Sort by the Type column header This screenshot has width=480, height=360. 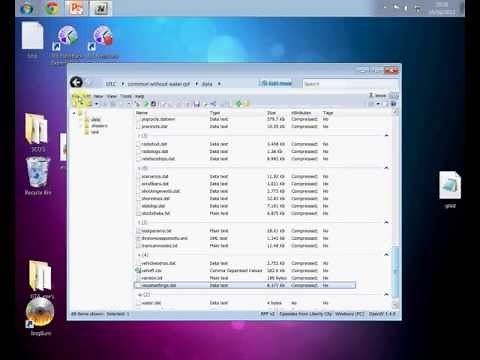(x=215, y=113)
